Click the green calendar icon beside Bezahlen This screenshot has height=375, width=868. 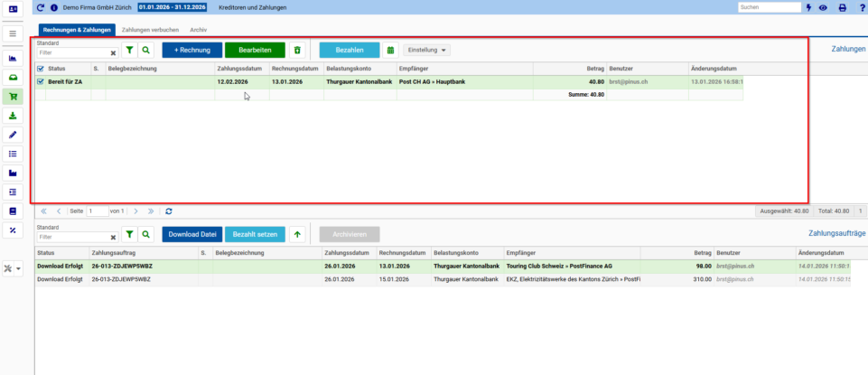[391, 50]
